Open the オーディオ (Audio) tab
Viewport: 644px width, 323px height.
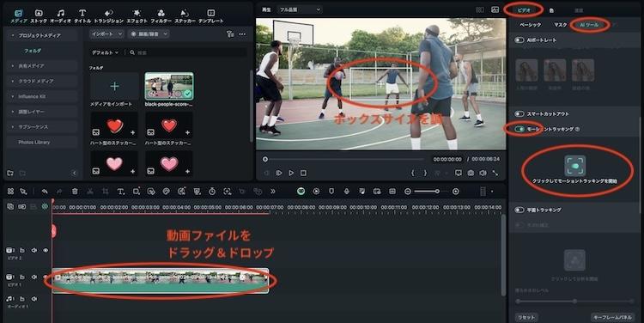coord(60,16)
